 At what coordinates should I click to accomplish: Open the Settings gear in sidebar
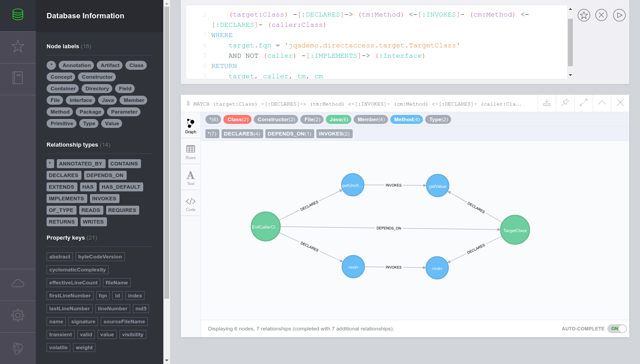point(18,315)
